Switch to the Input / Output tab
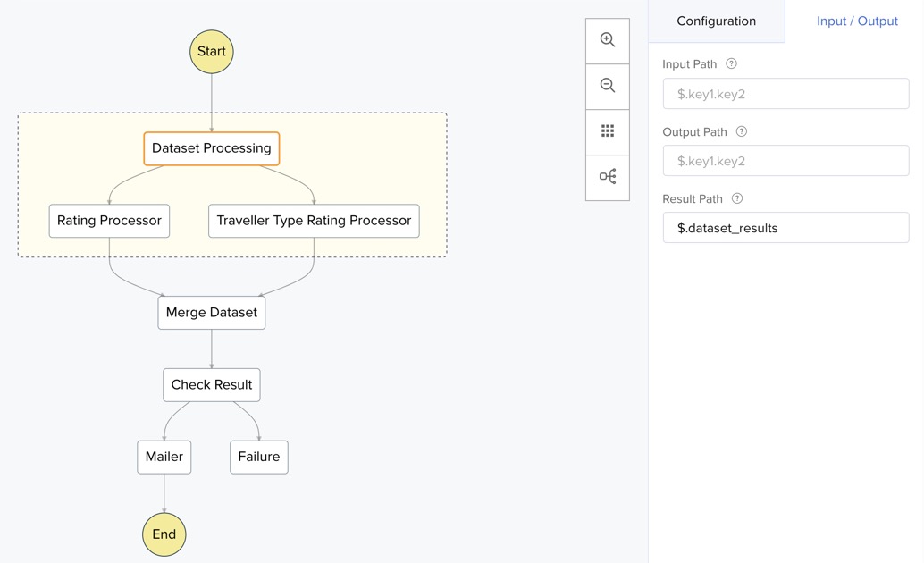924x563 pixels. (856, 21)
